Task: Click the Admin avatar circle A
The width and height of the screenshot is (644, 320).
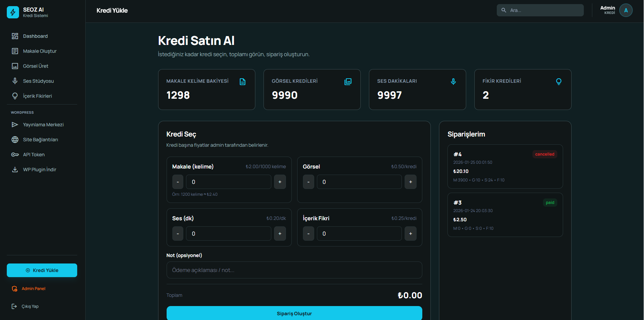Action: pyautogui.click(x=626, y=10)
